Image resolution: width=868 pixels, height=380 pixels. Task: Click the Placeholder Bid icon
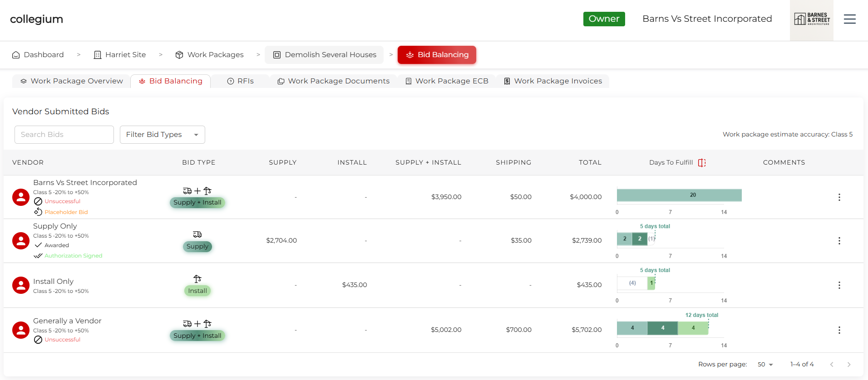[38, 212]
